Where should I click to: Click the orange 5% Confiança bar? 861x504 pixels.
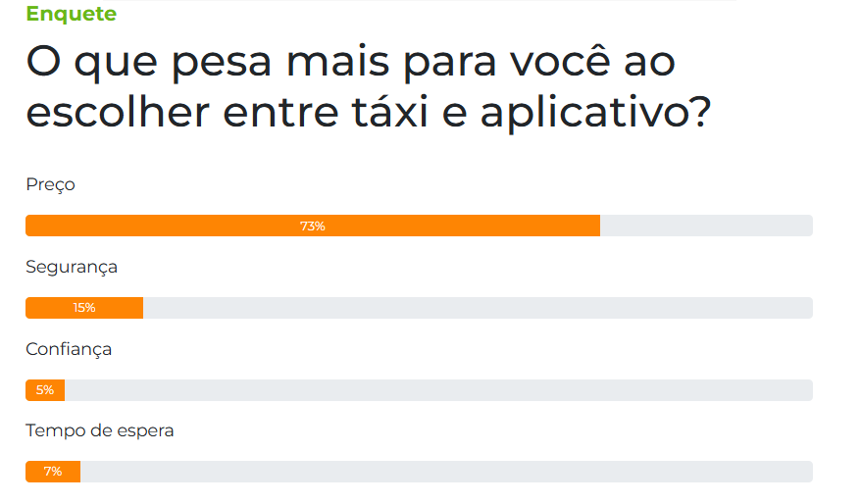pyautogui.click(x=45, y=390)
